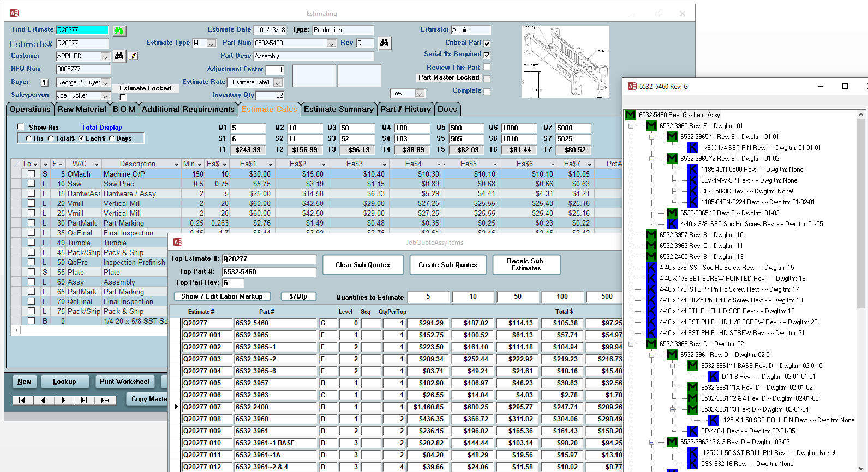
Task: Click the new record arrow-asterisk button
Action: click(x=105, y=400)
